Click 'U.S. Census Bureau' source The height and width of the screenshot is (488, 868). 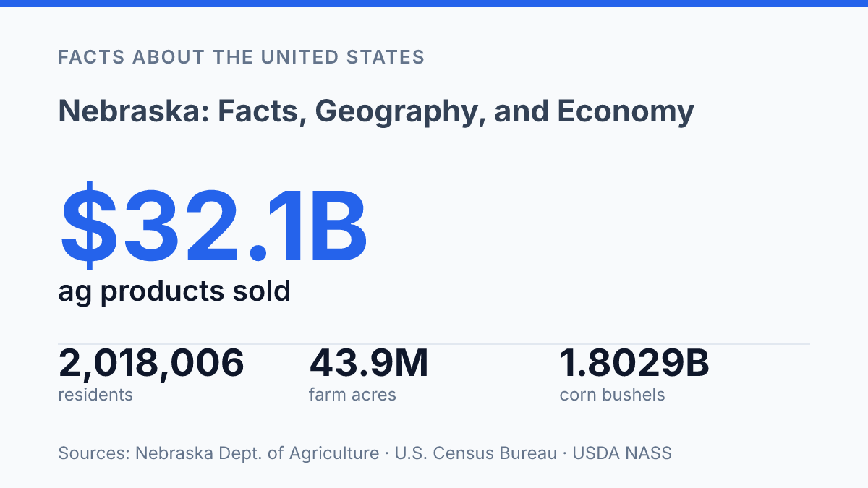475,453
